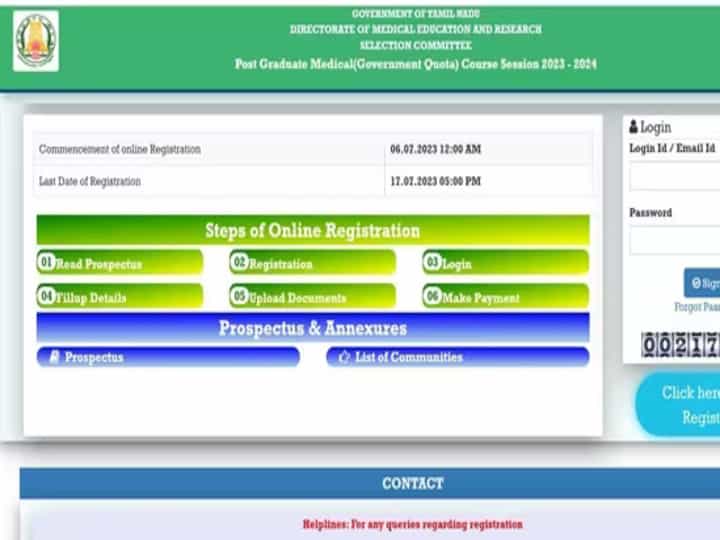Click the Forgot Password link

coord(697,307)
